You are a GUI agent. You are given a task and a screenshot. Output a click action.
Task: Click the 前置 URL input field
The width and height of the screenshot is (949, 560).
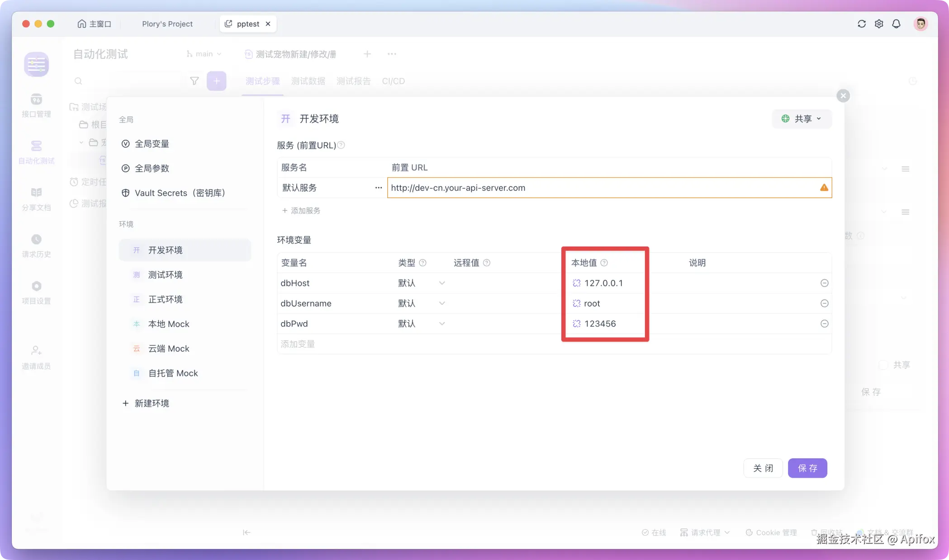click(x=588, y=188)
